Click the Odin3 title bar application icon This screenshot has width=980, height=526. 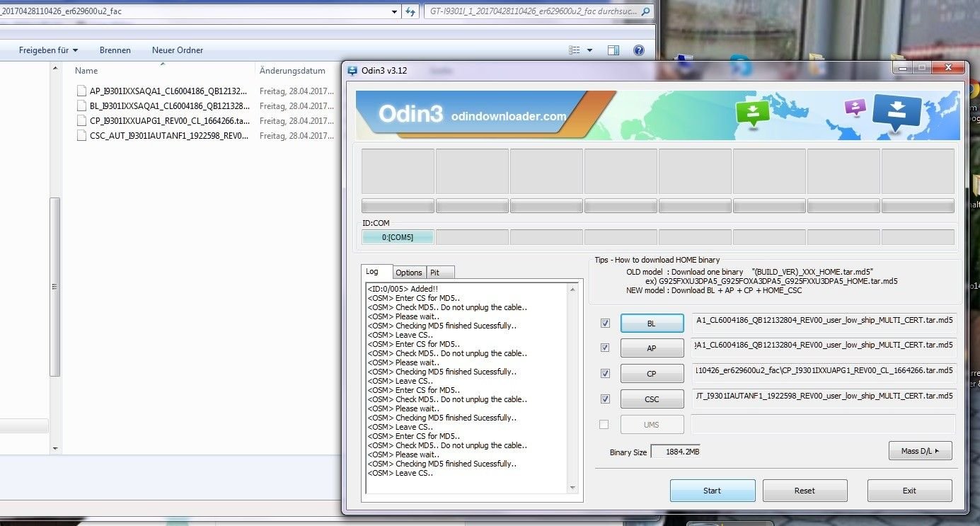point(352,71)
